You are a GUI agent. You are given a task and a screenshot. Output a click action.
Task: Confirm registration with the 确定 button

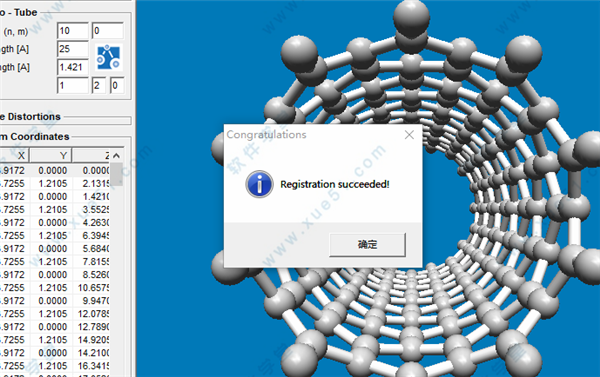[367, 244]
